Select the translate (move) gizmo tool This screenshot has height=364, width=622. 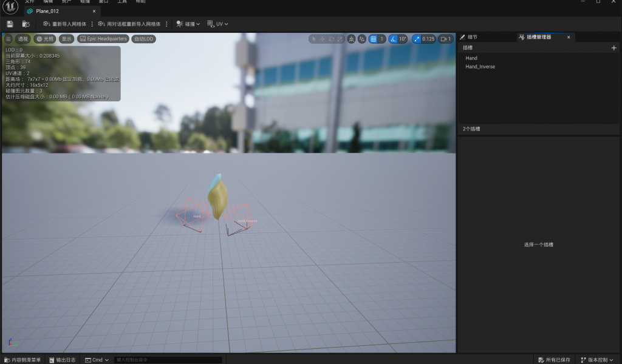click(323, 39)
